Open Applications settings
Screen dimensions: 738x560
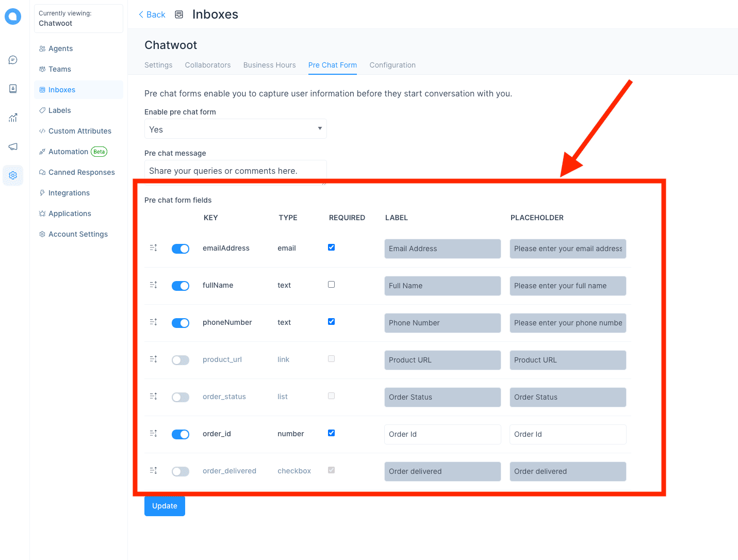pyautogui.click(x=78, y=213)
